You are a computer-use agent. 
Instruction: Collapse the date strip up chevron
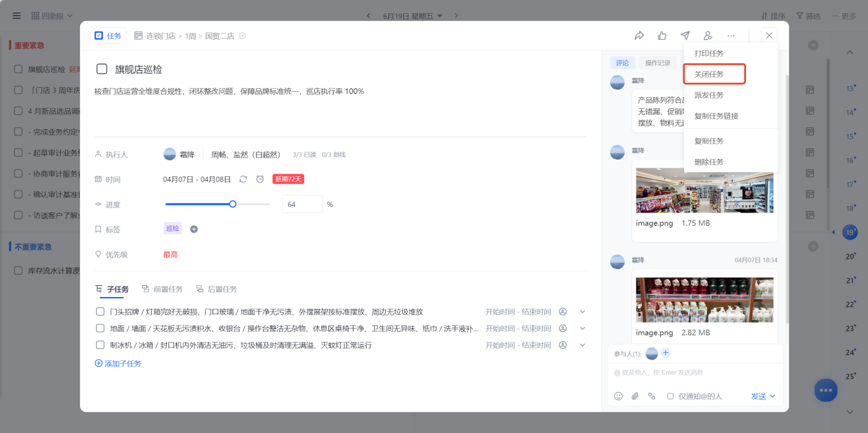tap(850, 51)
